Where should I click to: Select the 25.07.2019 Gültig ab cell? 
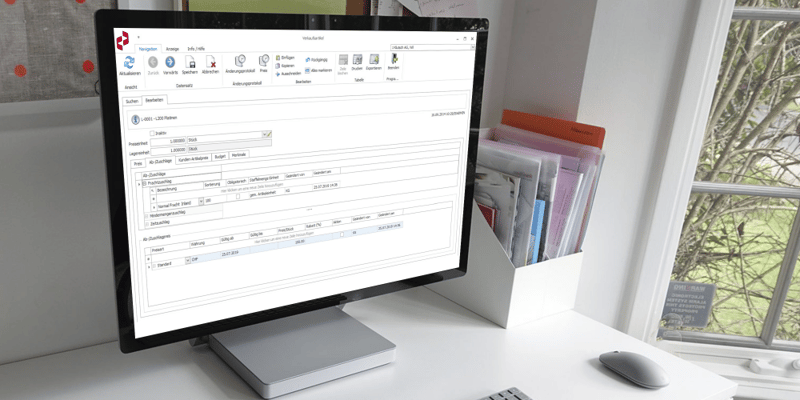(234, 254)
